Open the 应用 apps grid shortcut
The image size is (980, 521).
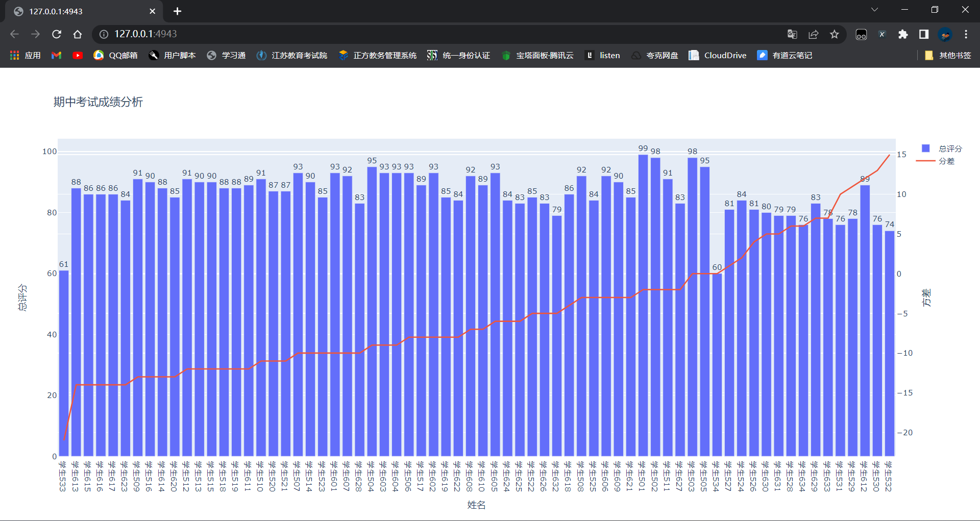26,55
